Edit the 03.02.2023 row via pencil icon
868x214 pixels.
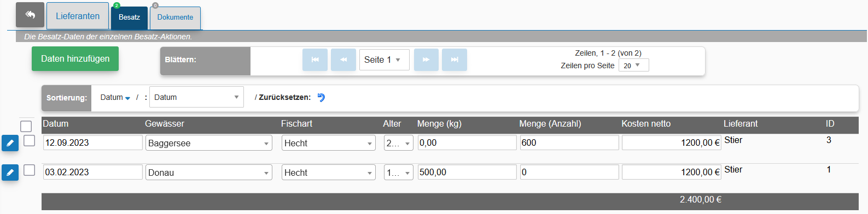(10, 173)
